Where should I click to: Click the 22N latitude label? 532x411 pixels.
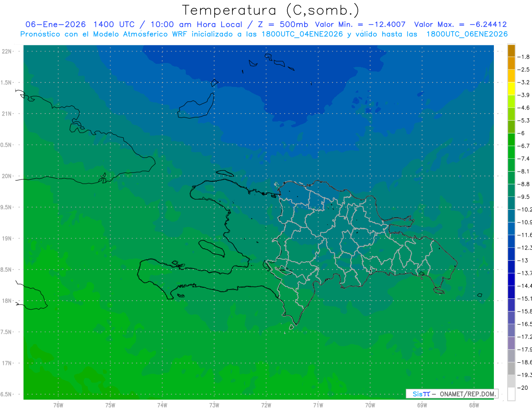click(7, 51)
